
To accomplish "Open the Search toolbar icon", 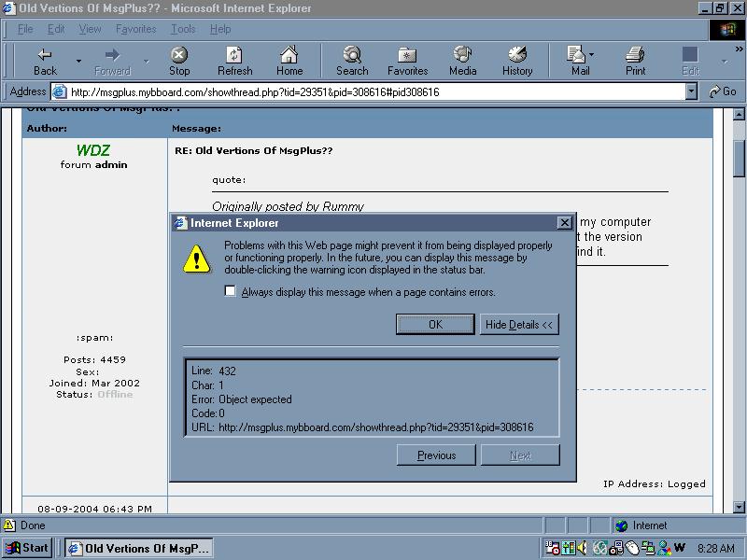I will [352, 55].
